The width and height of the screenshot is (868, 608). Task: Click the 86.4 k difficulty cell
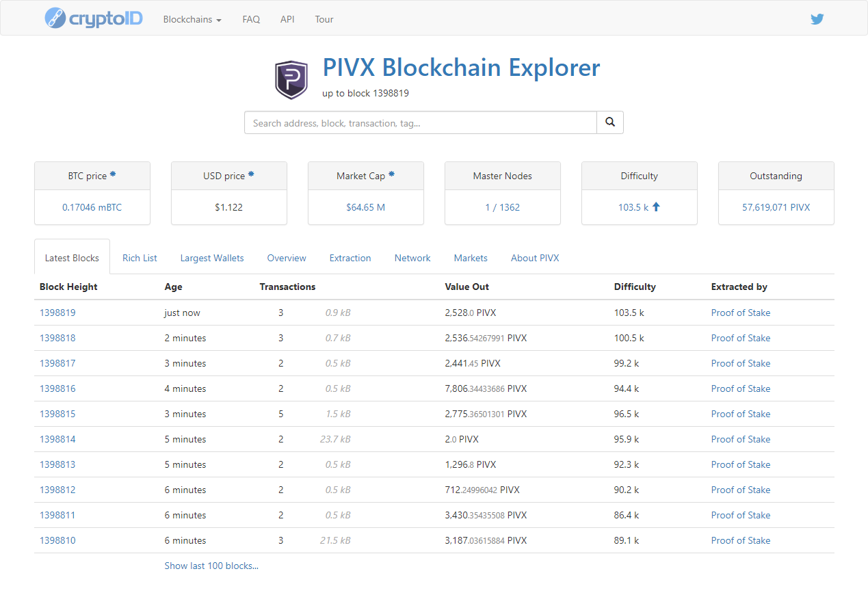[627, 515]
